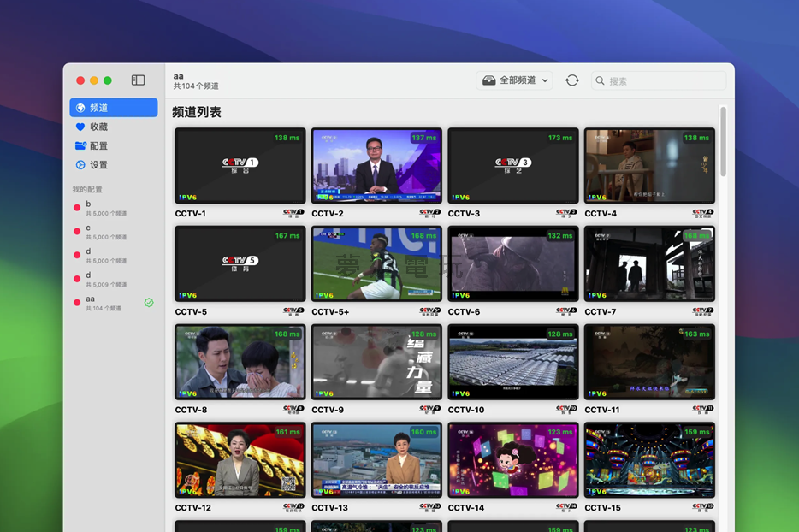The height and width of the screenshot is (532, 799).
Task: Click the globe icon beside 频道
Action: (80, 108)
